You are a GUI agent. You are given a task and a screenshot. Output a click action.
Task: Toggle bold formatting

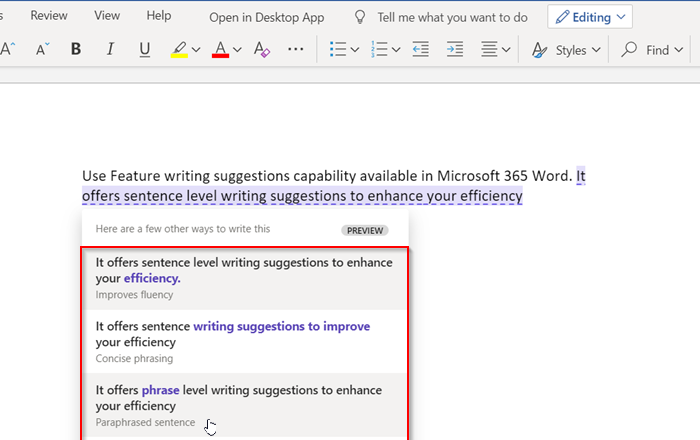[76, 50]
